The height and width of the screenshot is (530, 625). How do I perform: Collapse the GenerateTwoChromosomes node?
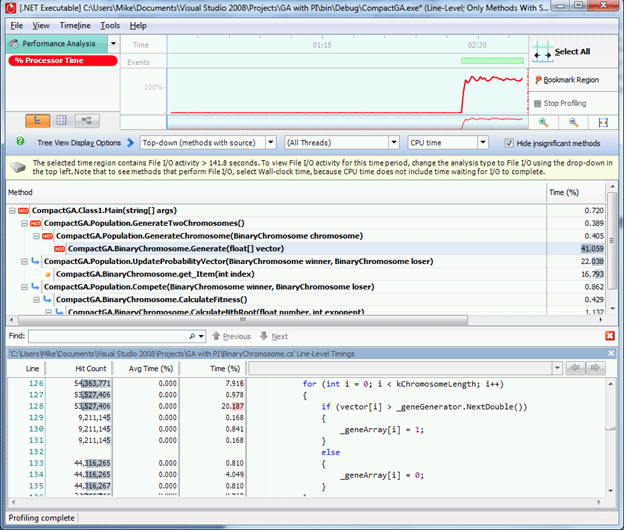tap(24, 224)
